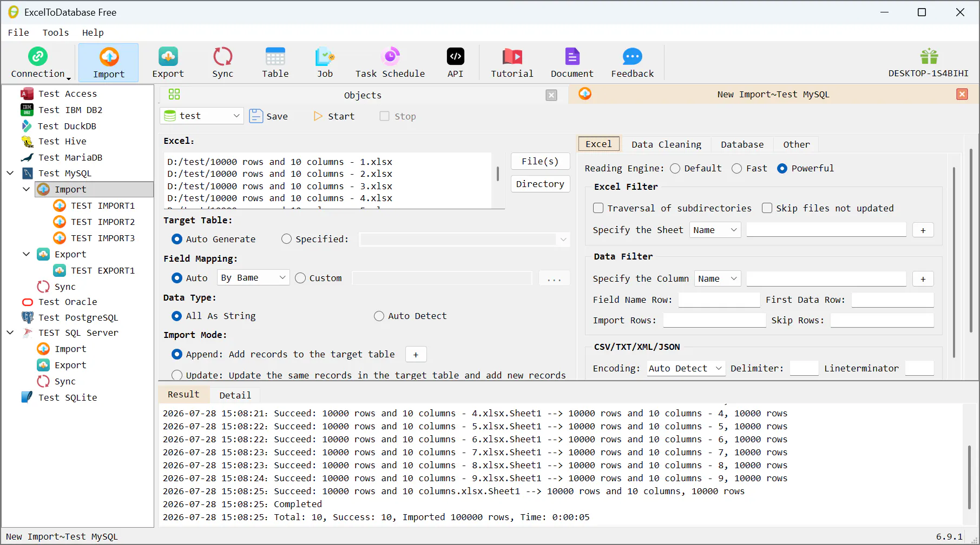This screenshot has height=545, width=980.
Task: Open the Feedback toolbar icon
Action: (632, 63)
